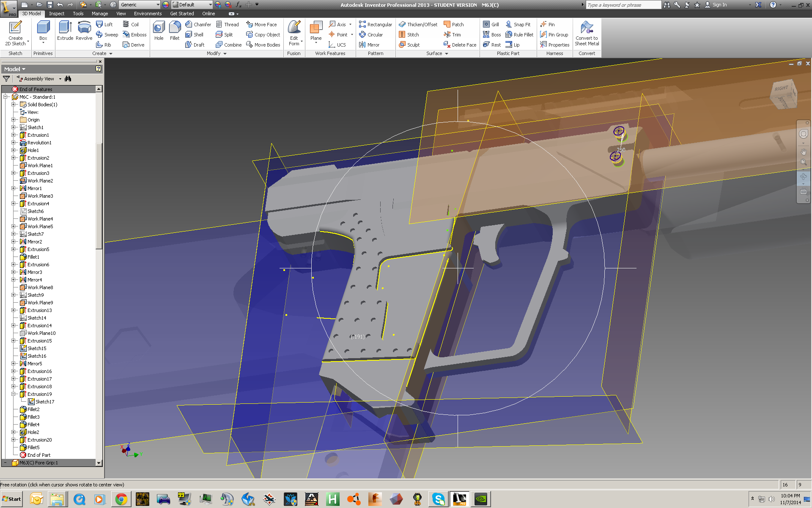Click the find binoculars icon in browser

coord(68,79)
